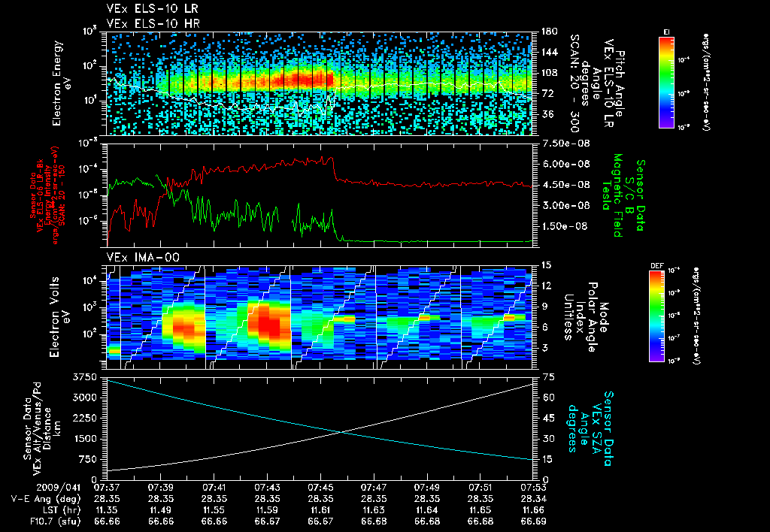The image size is (770, 532).
Task: Click the V-E Ang value 28.34
Action: click(533, 499)
